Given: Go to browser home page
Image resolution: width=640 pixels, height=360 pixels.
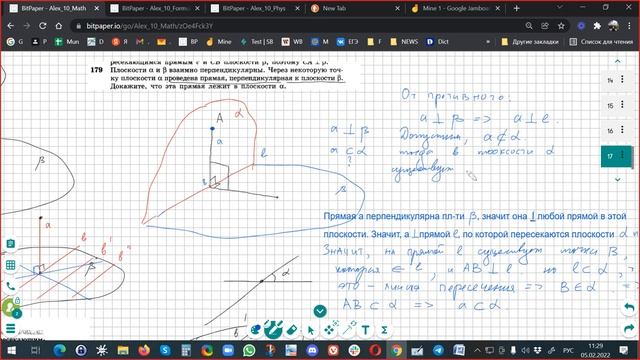Looking at the screenshot, I should tap(59, 26).
